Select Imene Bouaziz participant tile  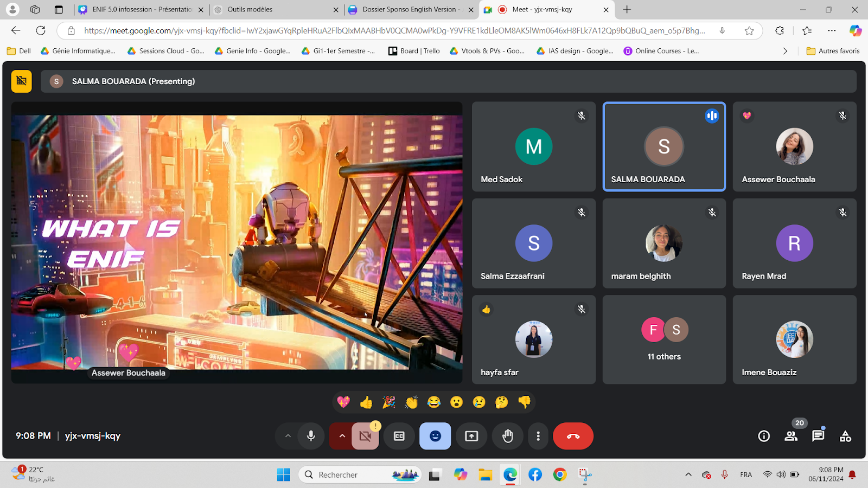[x=795, y=339]
